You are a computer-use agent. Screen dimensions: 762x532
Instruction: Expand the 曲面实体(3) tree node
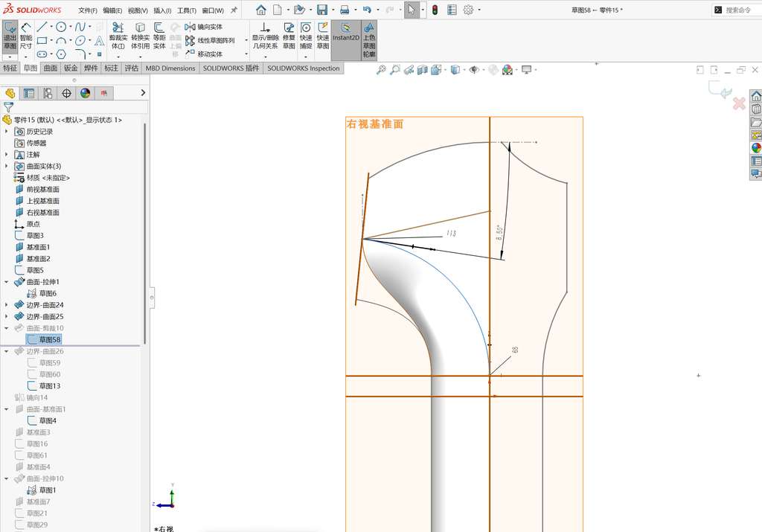(x=6, y=166)
